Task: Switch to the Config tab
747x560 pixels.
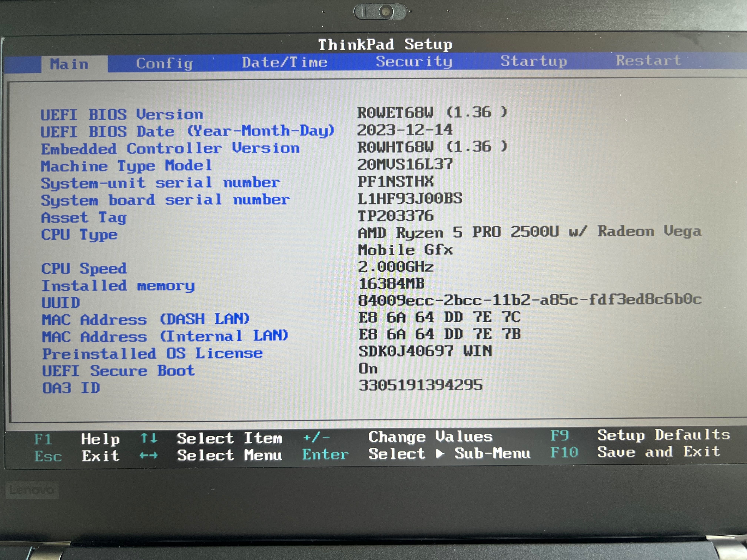Action: coord(165,64)
